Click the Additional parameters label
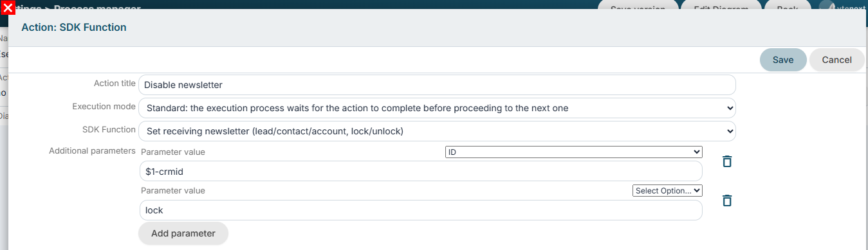Image resolution: width=868 pixels, height=250 pixels. 92,151
